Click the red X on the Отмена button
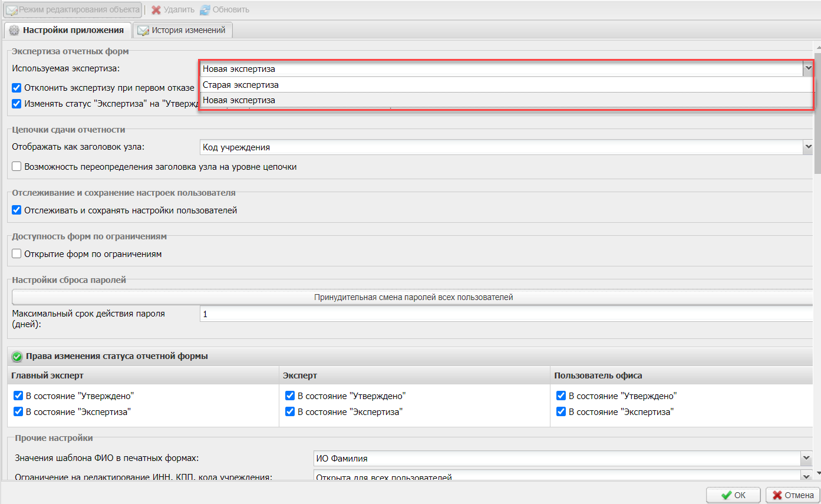 777,495
